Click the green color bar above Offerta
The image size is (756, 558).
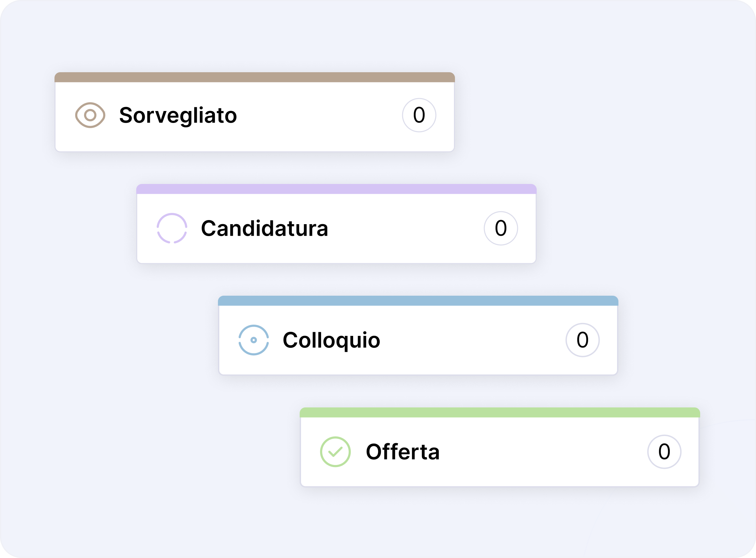500,413
